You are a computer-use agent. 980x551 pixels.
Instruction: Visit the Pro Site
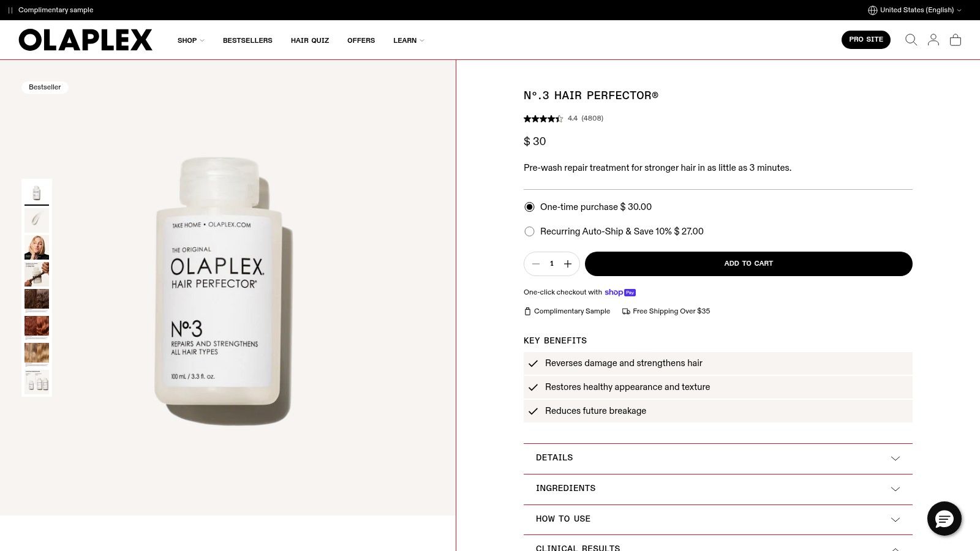[865, 40]
